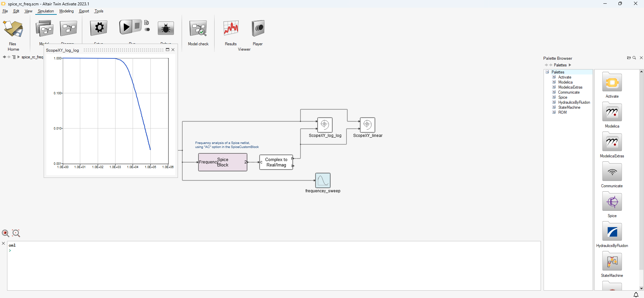This screenshot has width=644, height=298.
Task: Expand the Communicate tree node
Action: [x=554, y=92]
